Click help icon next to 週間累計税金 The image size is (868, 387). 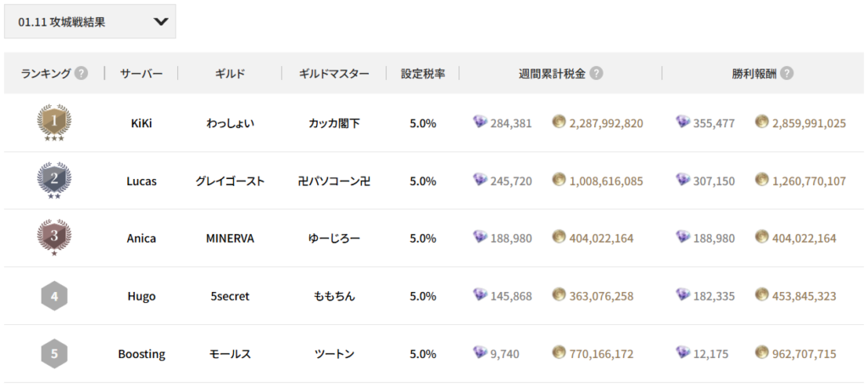(x=596, y=73)
